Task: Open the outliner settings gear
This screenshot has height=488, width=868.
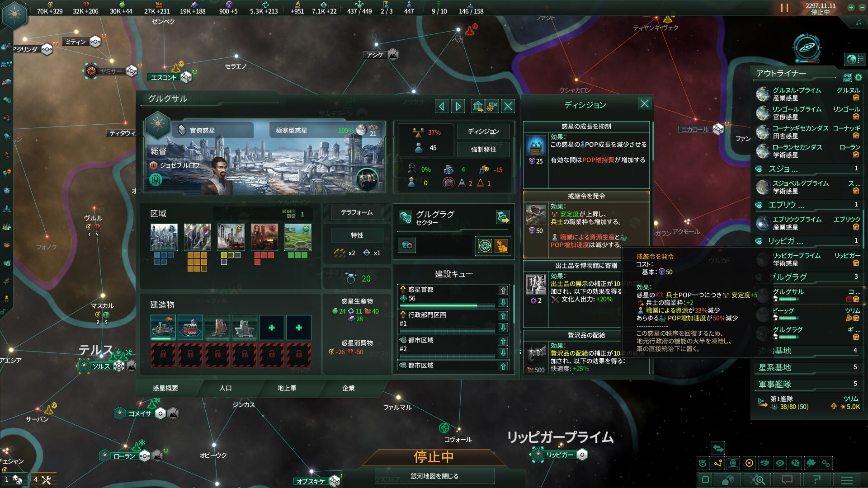Action: (x=858, y=77)
